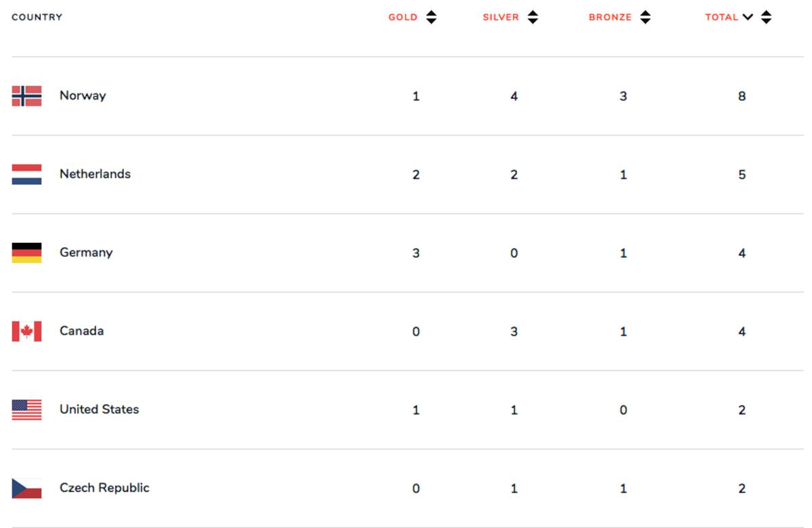
Task: Click the COUNTRY column header
Action: (37, 18)
